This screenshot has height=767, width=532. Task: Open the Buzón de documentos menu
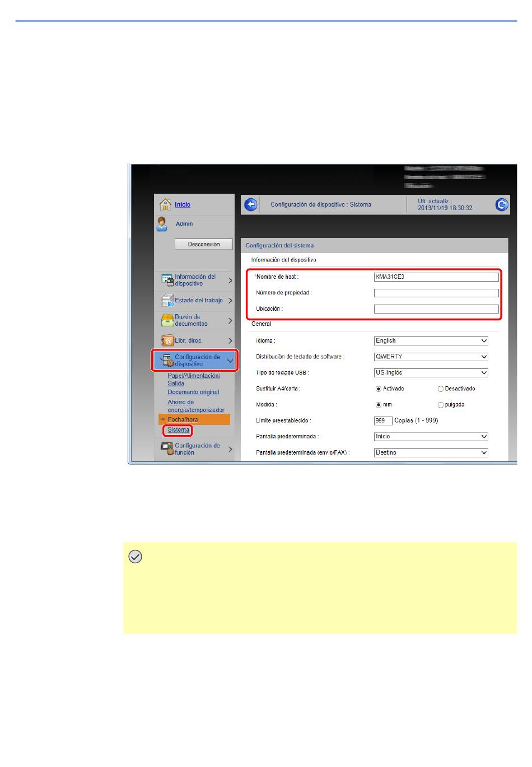coord(191,320)
